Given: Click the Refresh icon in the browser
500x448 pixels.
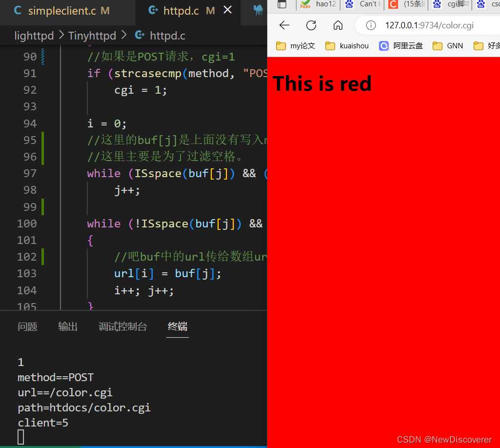Looking at the screenshot, I should (311, 25).
